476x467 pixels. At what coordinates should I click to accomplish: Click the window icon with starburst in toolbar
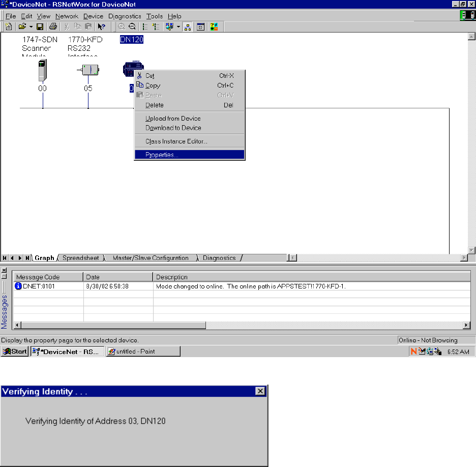201,27
